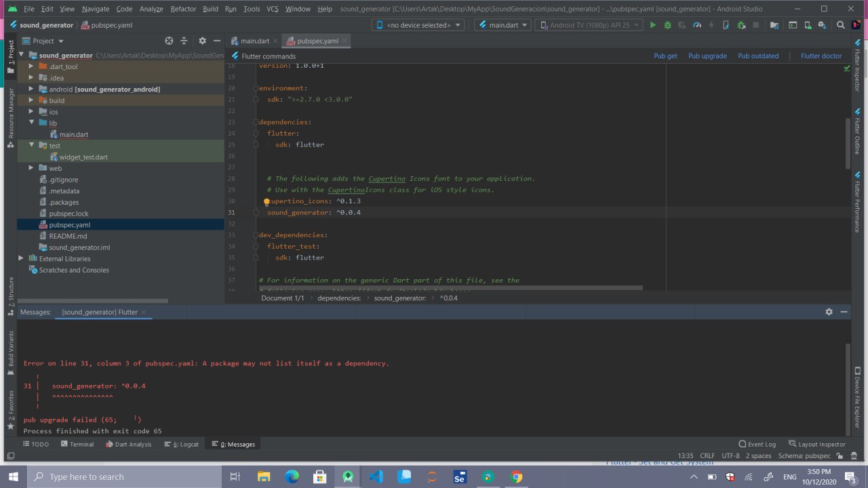The height and width of the screenshot is (488, 868).
Task: Click the Chrome icon in the Windows taskbar
Action: pyautogui.click(x=517, y=476)
